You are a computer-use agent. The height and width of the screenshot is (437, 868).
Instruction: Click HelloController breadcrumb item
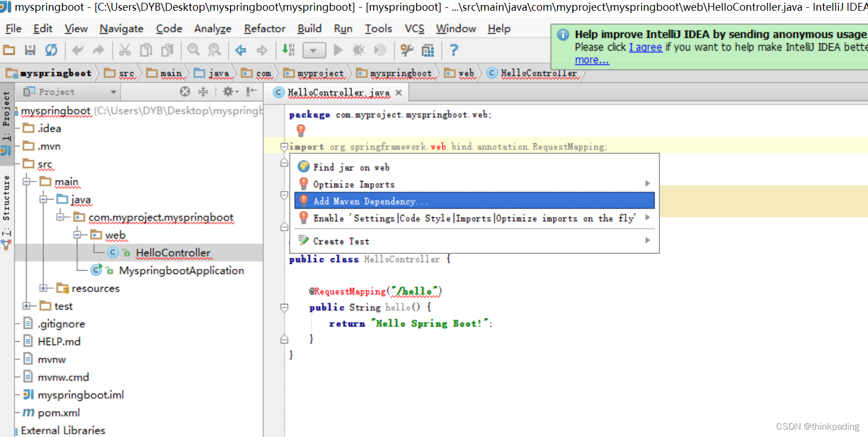click(532, 73)
